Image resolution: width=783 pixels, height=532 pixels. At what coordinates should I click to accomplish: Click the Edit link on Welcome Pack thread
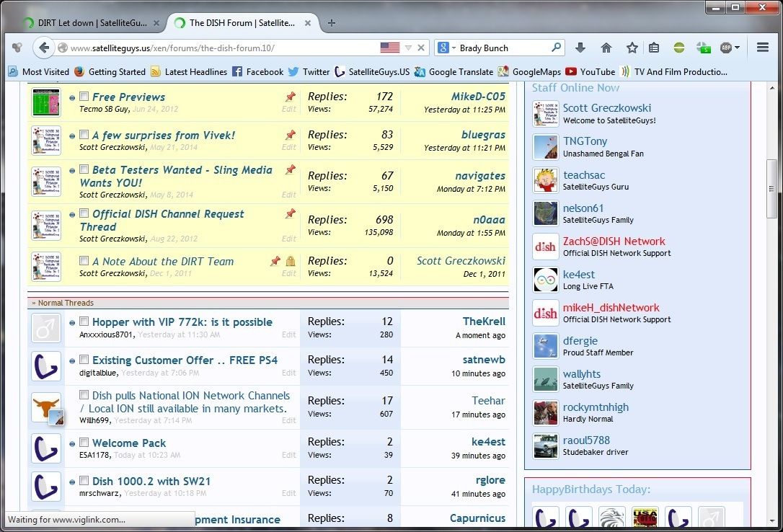pos(288,455)
